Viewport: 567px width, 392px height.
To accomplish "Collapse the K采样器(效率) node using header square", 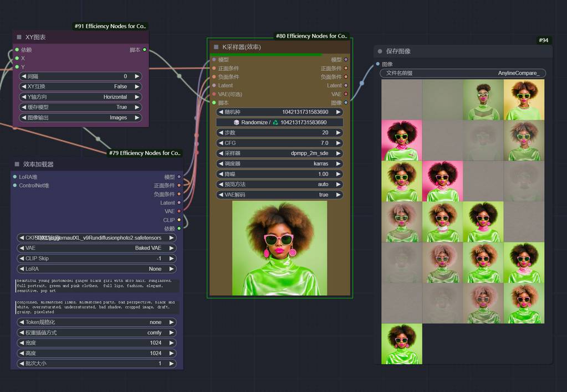I will [216, 47].
